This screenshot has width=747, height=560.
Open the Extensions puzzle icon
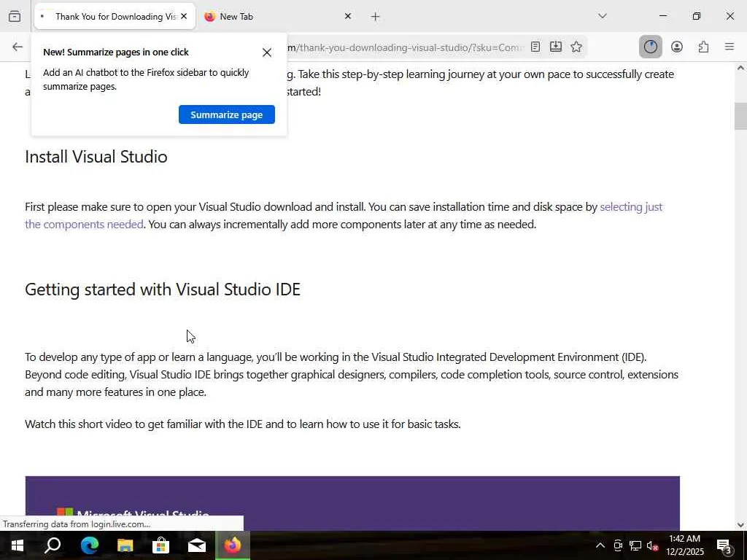click(x=703, y=47)
